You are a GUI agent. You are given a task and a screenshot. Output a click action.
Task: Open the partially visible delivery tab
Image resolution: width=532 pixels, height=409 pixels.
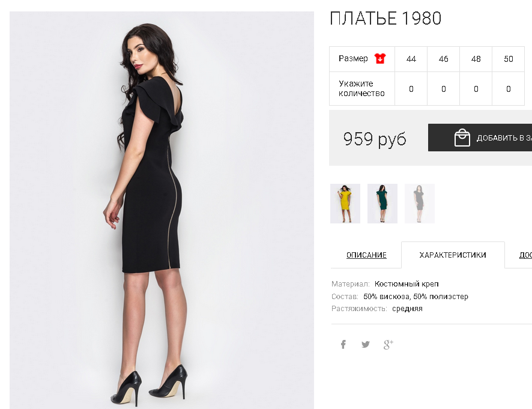click(525, 255)
